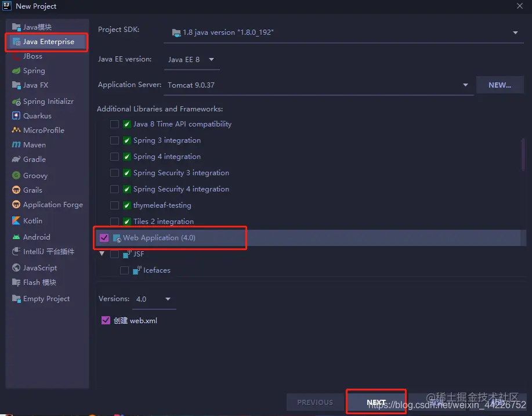
Task: Select Kotlin project type
Action: tap(47, 220)
